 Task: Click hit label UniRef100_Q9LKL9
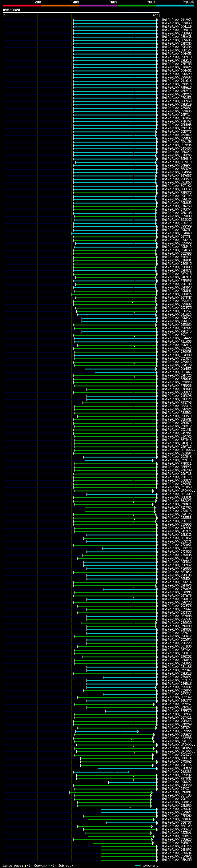click(177, 104)
